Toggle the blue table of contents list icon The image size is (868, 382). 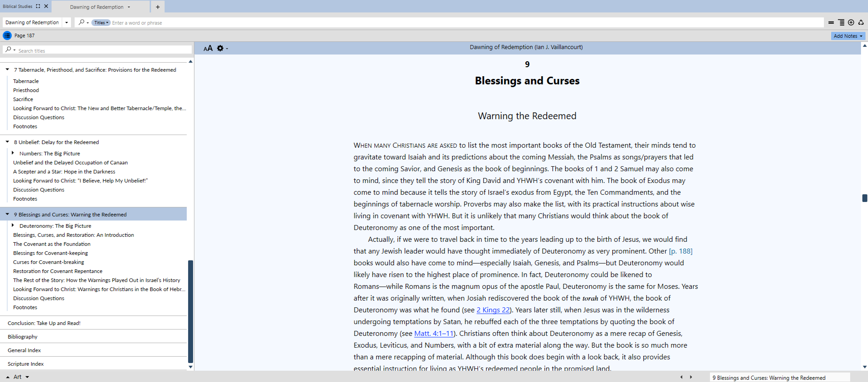(x=7, y=36)
